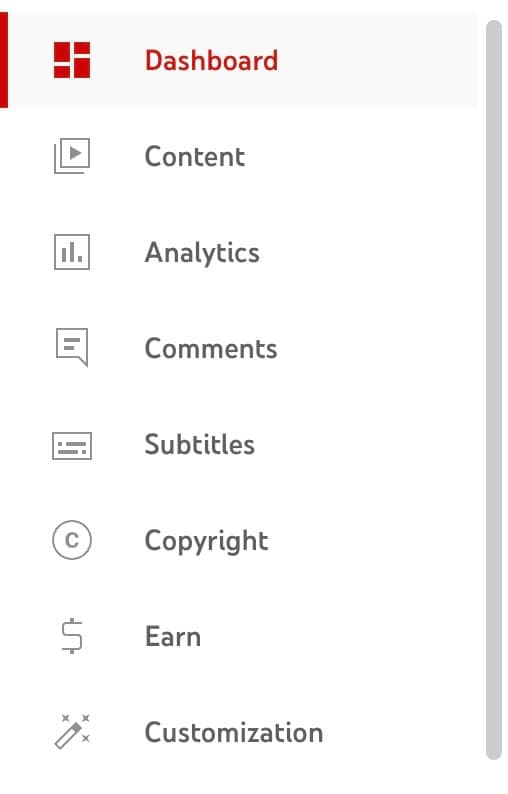Open the Subtitles text label
Image resolution: width=508 pixels, height=794 pixels.
click(x=200, y=445)
